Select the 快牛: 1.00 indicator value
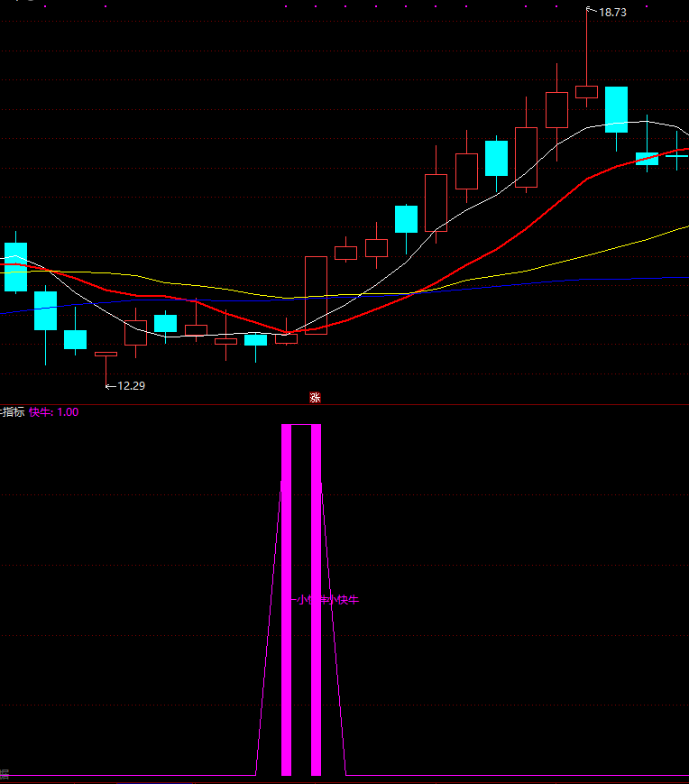 click(x=54, y=412)
